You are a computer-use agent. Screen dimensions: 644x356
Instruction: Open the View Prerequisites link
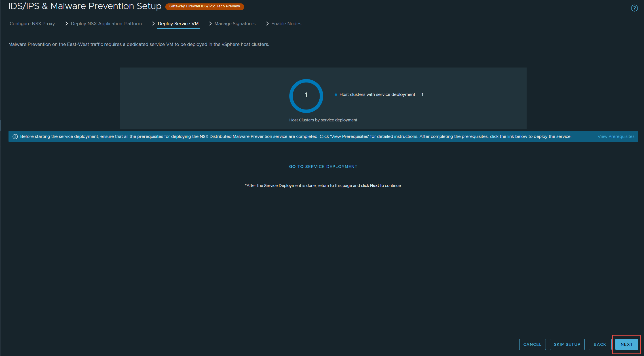click(616, 136)
